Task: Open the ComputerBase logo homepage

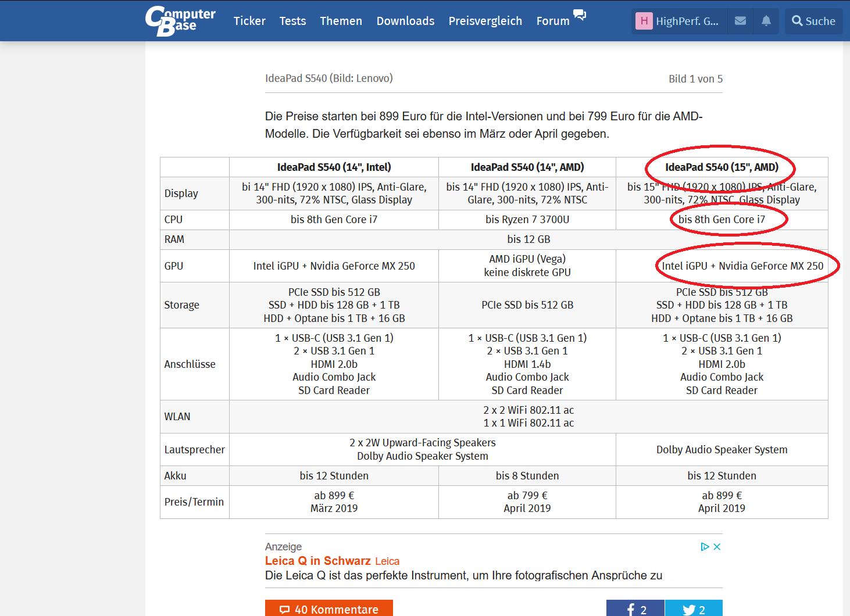Action: (x=180, y=21)
